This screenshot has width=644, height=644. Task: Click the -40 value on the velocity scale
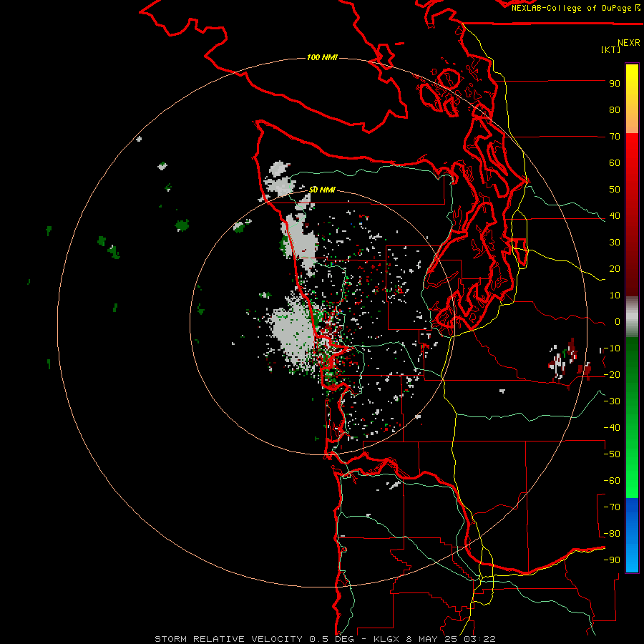click(x=612, y=428)
